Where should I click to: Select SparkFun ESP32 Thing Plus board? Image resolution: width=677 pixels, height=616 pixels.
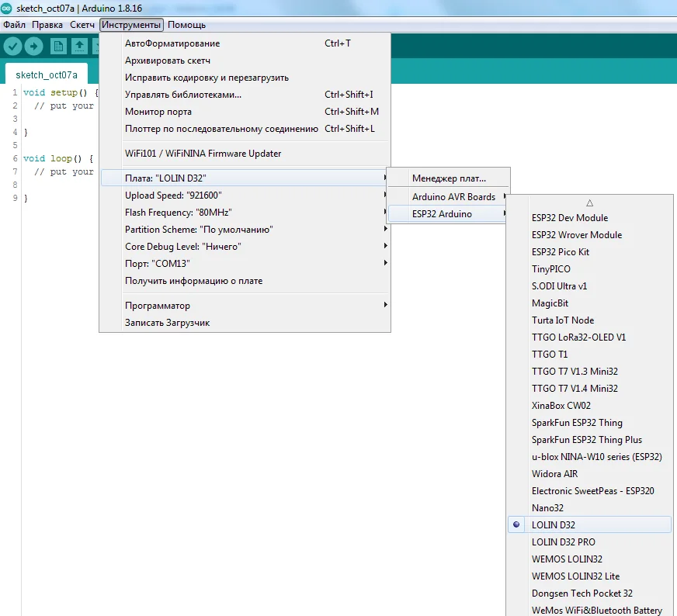click(x=590, y=440)
